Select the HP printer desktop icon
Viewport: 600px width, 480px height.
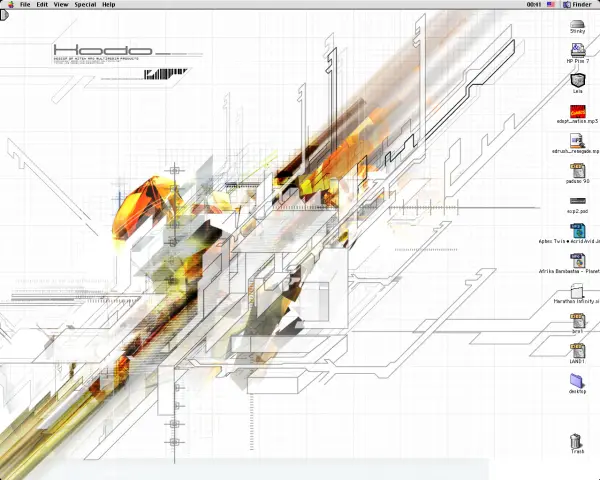[x=578, y=51]
